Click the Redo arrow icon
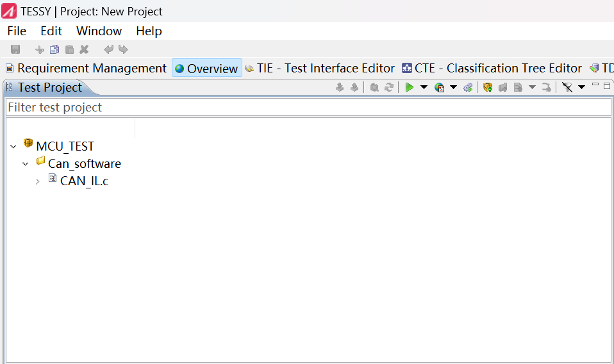The height and width of the screenshot is (364, 614). tap(123, 49)
